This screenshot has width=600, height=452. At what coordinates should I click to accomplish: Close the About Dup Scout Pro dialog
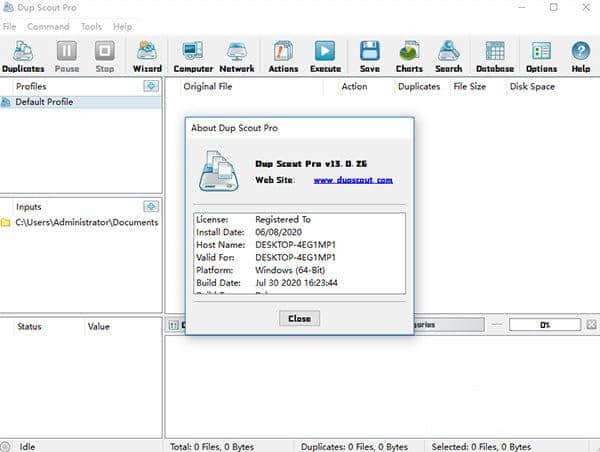pos(299,318)
